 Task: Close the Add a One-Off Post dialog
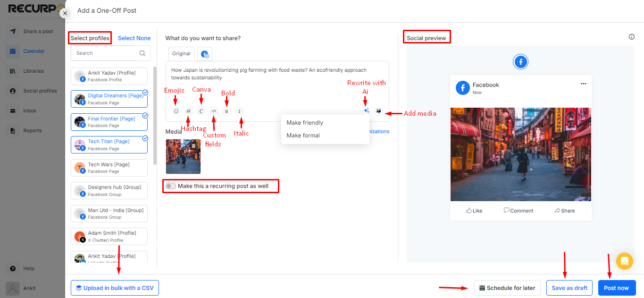[65, 13]
